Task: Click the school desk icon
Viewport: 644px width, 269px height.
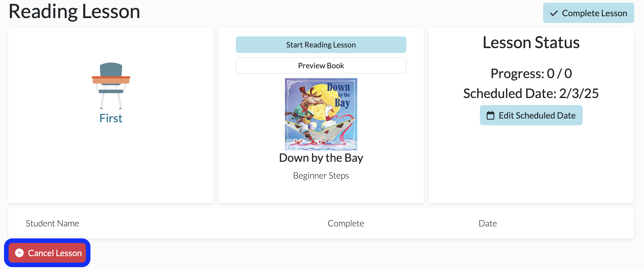Action: pyautogui.click(x=111, y=86)
